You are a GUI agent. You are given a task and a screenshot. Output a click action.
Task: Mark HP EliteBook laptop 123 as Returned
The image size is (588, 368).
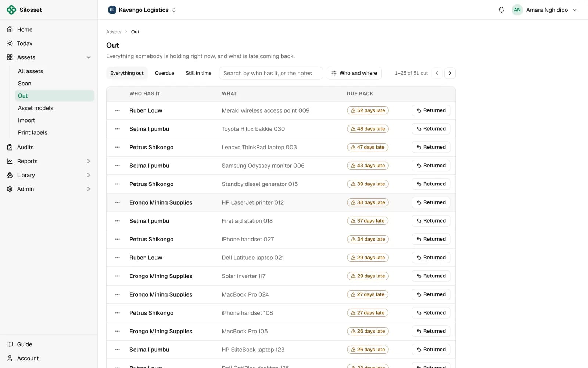431,350
